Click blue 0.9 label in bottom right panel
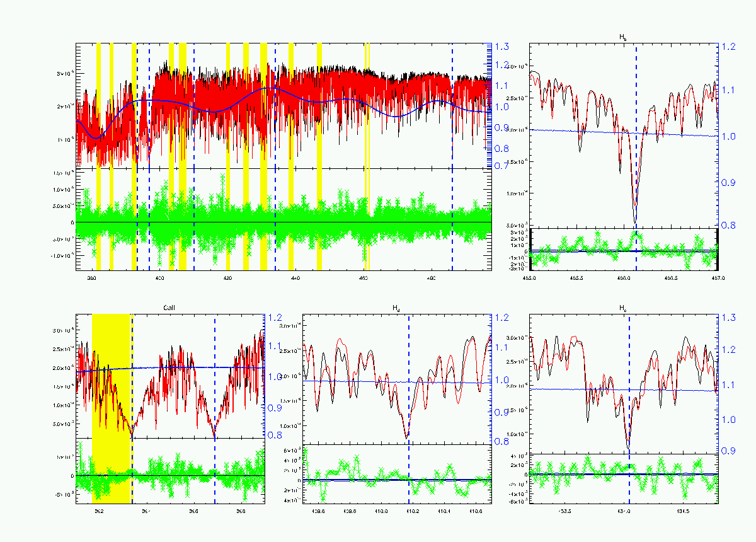This screenshot has width=756, height=542. [728, 451]
